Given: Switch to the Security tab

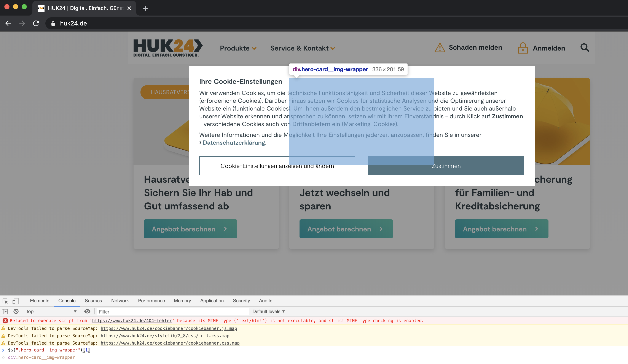Looking at the screenshot, I should 241,301.
